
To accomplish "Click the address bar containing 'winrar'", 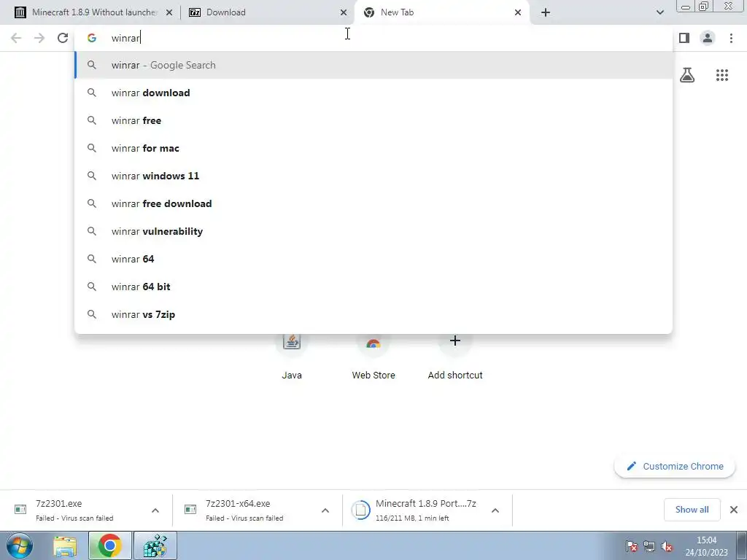I will coord(373,38).
